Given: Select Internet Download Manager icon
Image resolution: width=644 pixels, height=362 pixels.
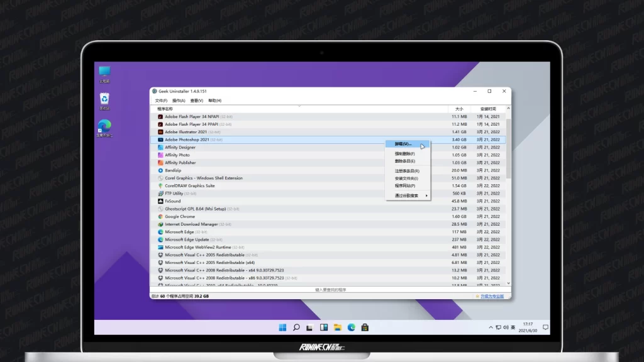Looking at the screenshot, I should point(160,224).
